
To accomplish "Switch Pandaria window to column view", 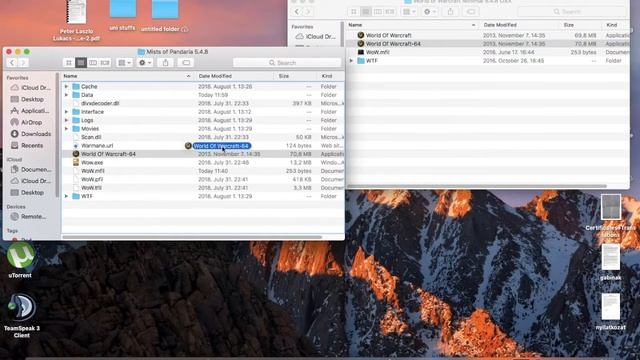I will (93, 62).
